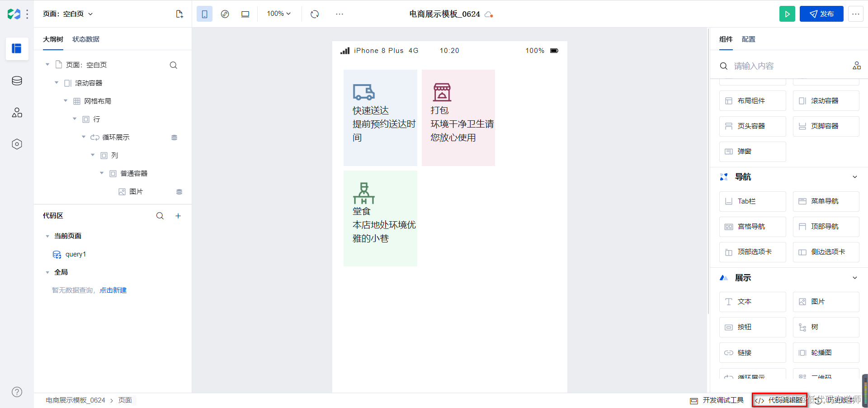Viewport: 868px width, 408px height.
Task: Open the 代码编辑器 button
Action: pyautogui.click(x=779, y=400)
